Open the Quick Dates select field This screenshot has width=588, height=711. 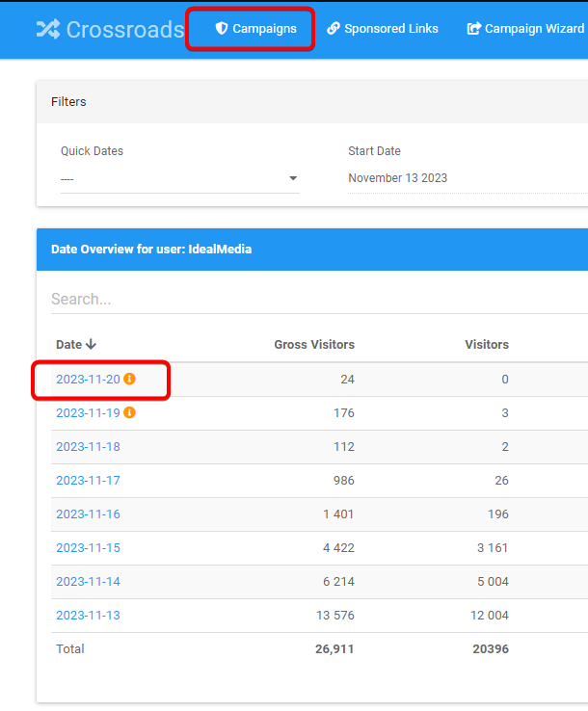[x=180, y=178]
